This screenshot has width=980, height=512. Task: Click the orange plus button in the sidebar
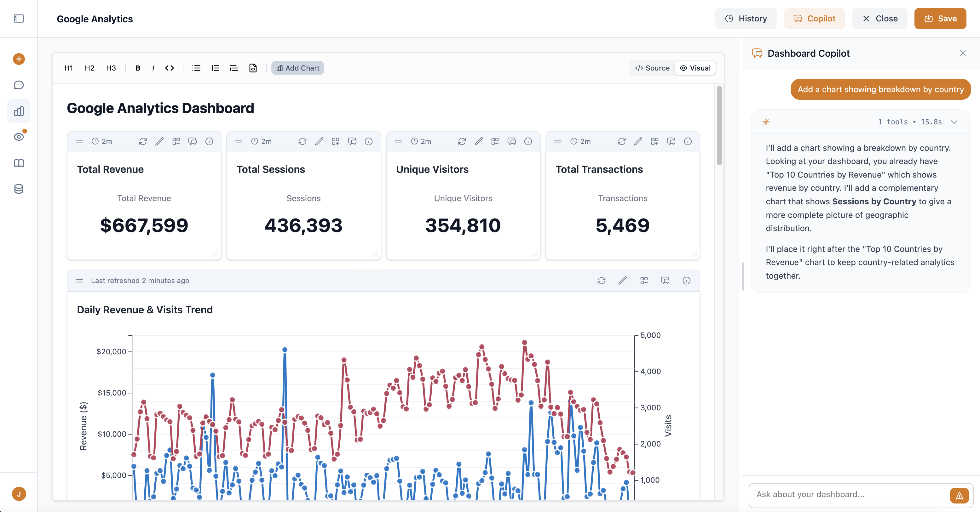point(19,59)
